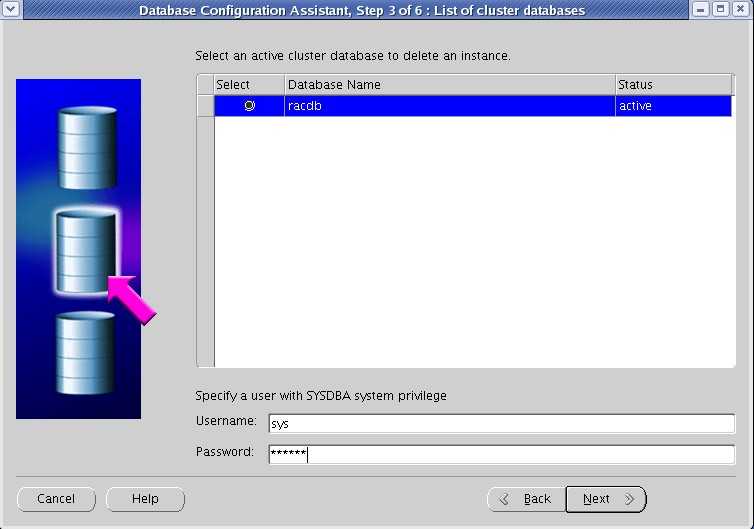Click the row header beside racdb
The width and height of the screenshot is (754, 529).
point(206,106)
